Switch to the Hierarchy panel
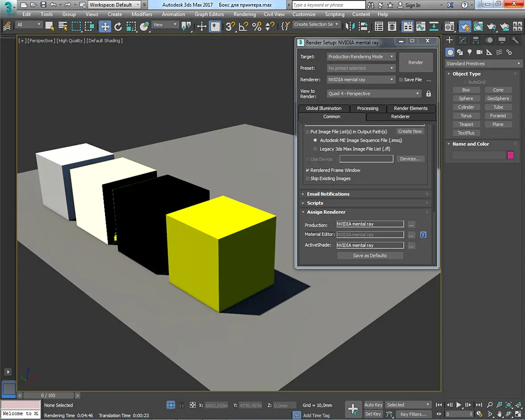Viewport: 525px width, 420px height. click(x=476, y=40)
